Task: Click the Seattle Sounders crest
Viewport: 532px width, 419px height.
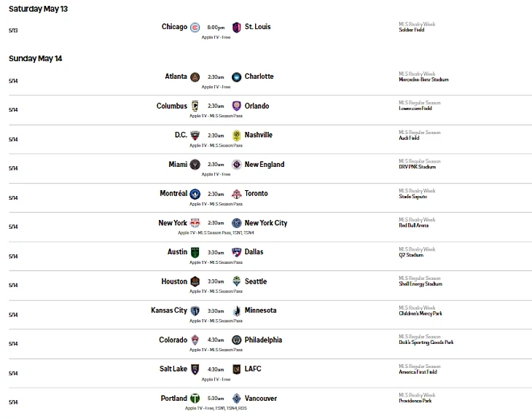Action: pos(237,282)
